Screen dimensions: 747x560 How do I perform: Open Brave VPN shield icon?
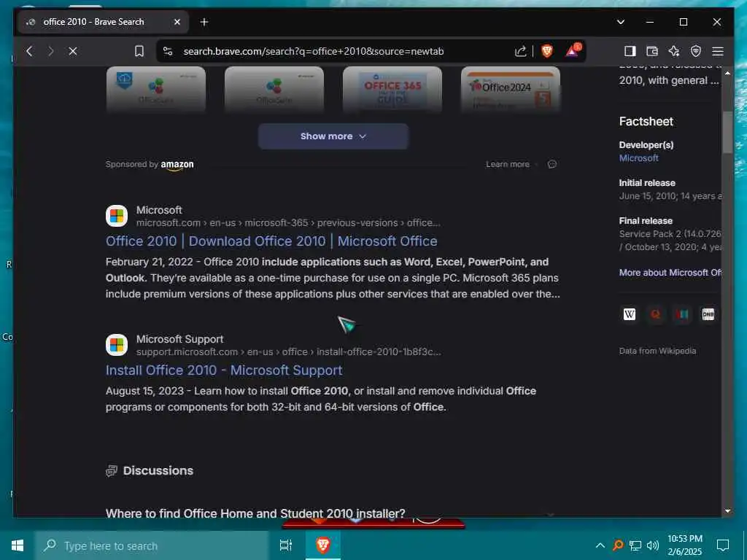click(695, 51)
